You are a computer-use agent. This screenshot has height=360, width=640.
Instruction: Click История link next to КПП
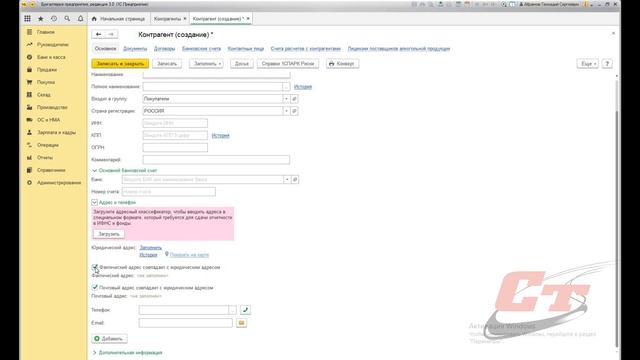pyautogui.click(x=220, y=136)
